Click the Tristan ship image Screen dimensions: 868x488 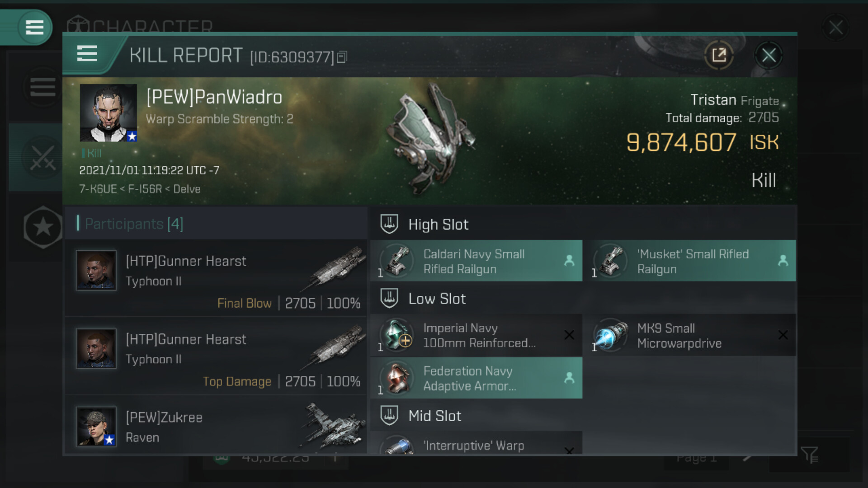coord(429,140)
